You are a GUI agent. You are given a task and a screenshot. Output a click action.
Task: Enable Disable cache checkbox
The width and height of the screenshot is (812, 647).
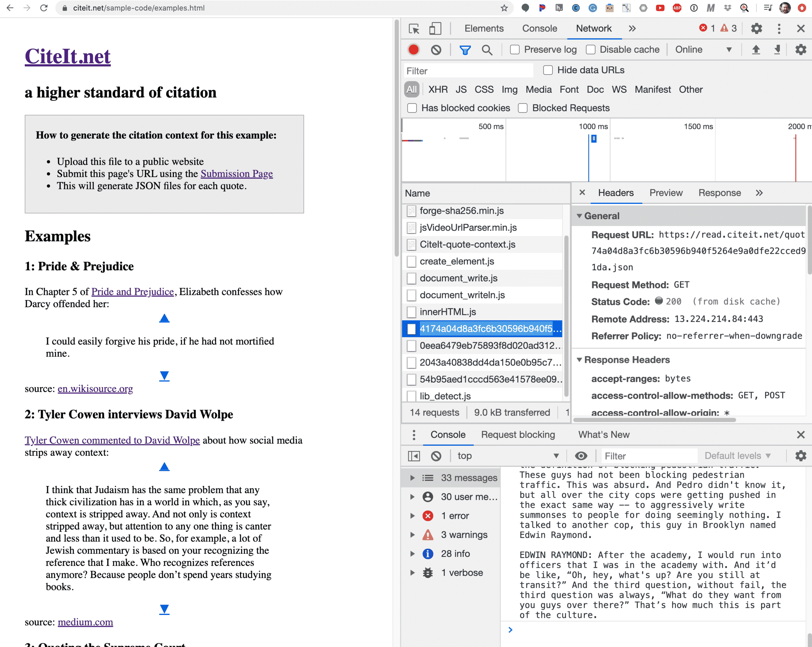591,50
